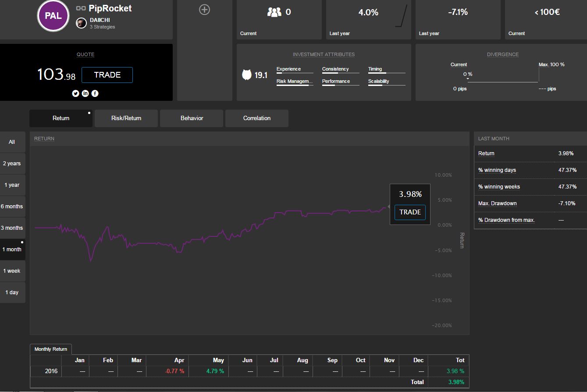Click the followers people icon
This screenshot has height=392, width=587.
[274, 12]
